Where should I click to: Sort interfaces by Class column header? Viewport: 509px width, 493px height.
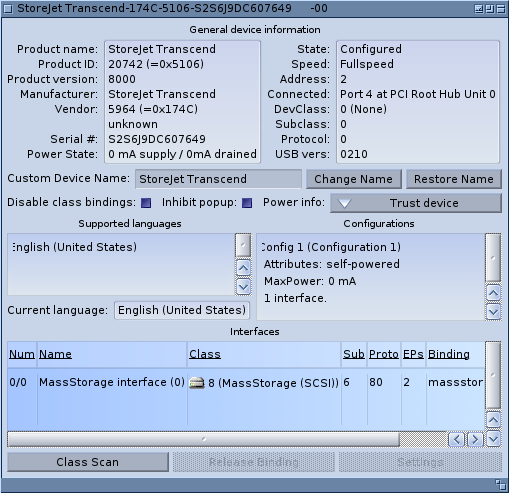point(264,354)
